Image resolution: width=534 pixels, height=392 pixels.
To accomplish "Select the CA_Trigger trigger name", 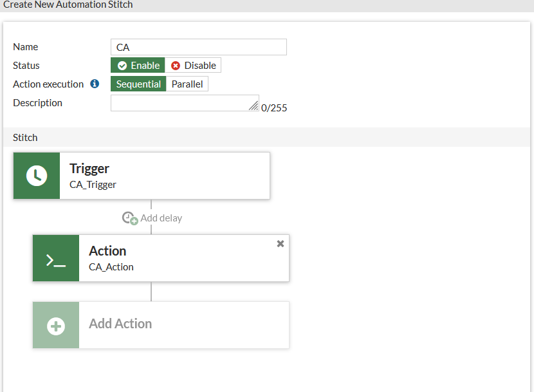I will (93, 185).
